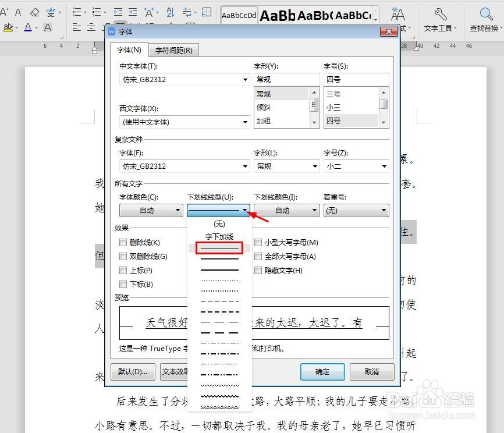Open the 着重号 emphasis mark dropdown
The width and height of the screenshot is (504, 433).
click(383, 210)
